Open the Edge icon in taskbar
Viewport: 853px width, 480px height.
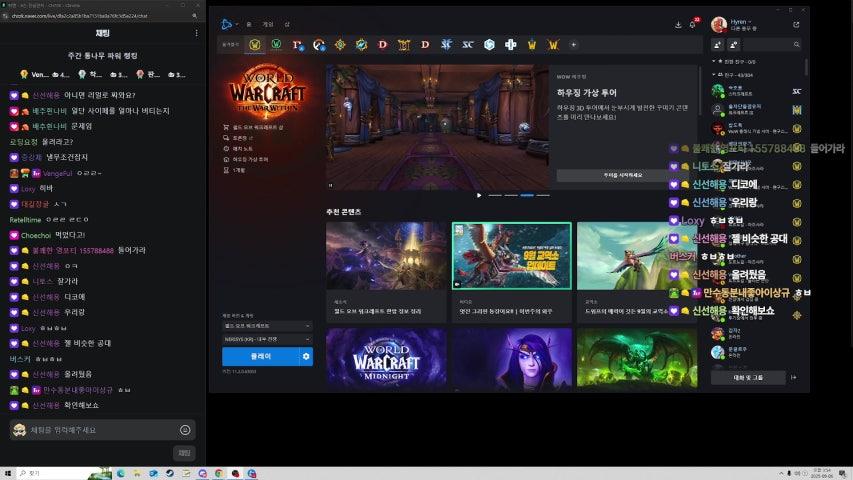point(121,473)
